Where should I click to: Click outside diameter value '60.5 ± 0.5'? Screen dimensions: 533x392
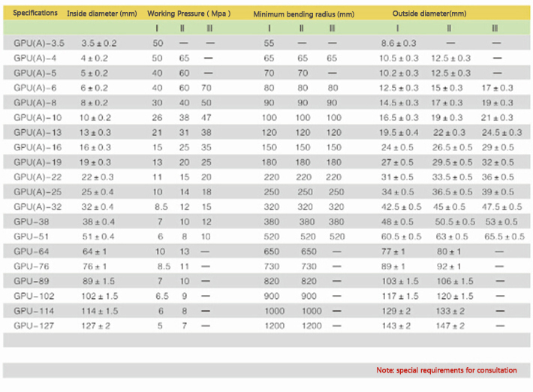click(401, 237)
